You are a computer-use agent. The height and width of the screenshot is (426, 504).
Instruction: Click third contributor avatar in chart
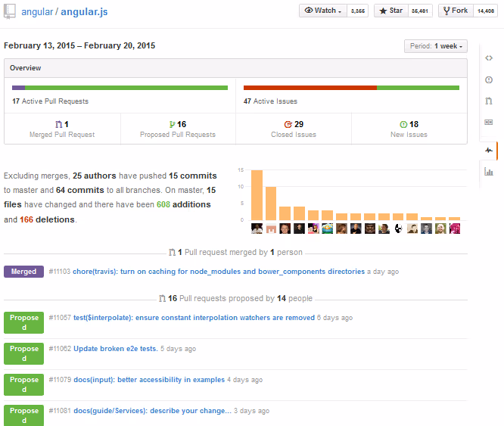(x=285, y=229)
